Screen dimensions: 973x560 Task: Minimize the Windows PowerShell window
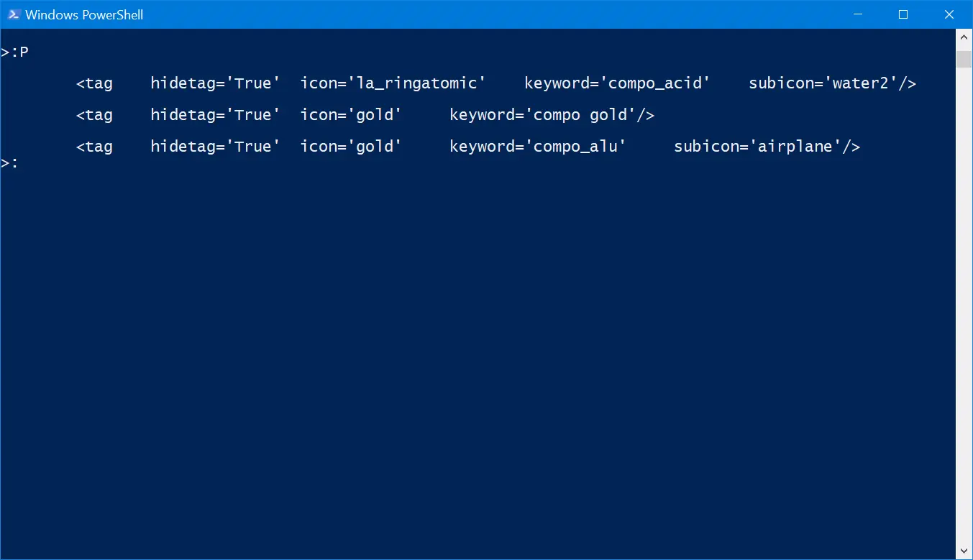(858, 14)
